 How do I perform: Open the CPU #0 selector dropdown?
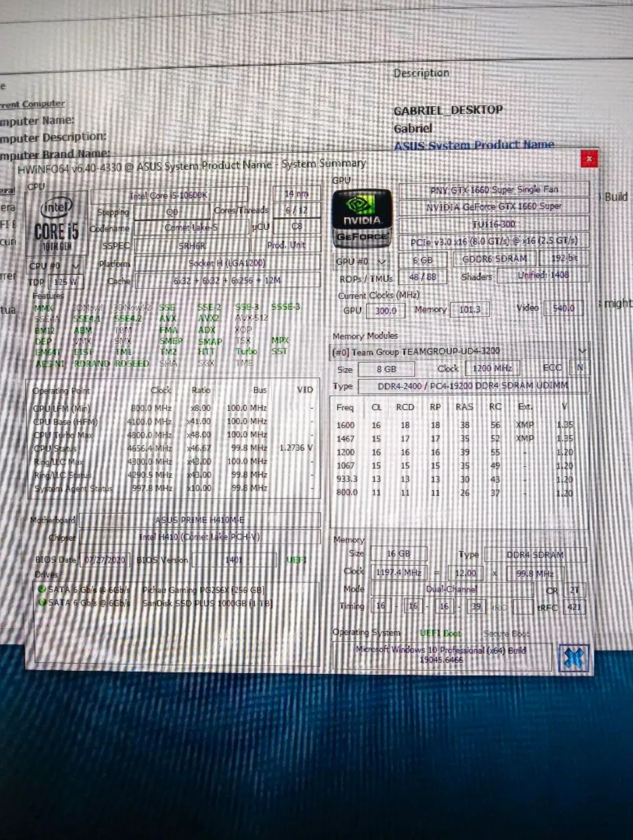(55, 266)
